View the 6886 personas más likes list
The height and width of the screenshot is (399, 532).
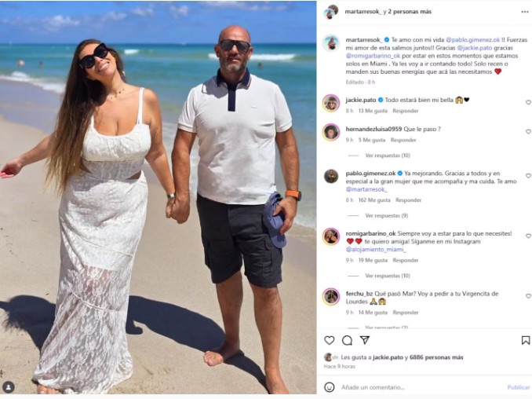point(436,357)
